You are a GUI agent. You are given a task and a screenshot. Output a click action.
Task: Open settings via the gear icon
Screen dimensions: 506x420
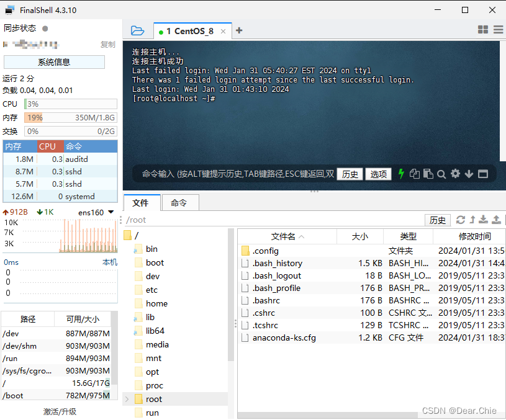(456, 174)
